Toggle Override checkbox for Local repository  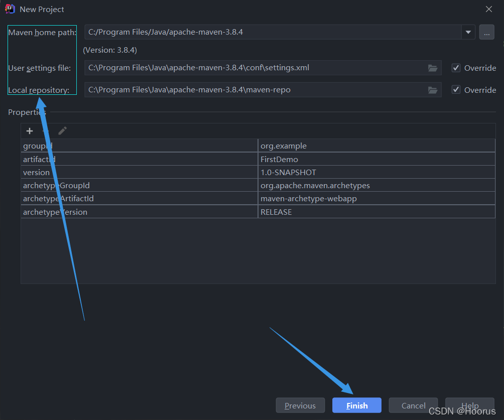pyautogui.click(x=456, y=90)
